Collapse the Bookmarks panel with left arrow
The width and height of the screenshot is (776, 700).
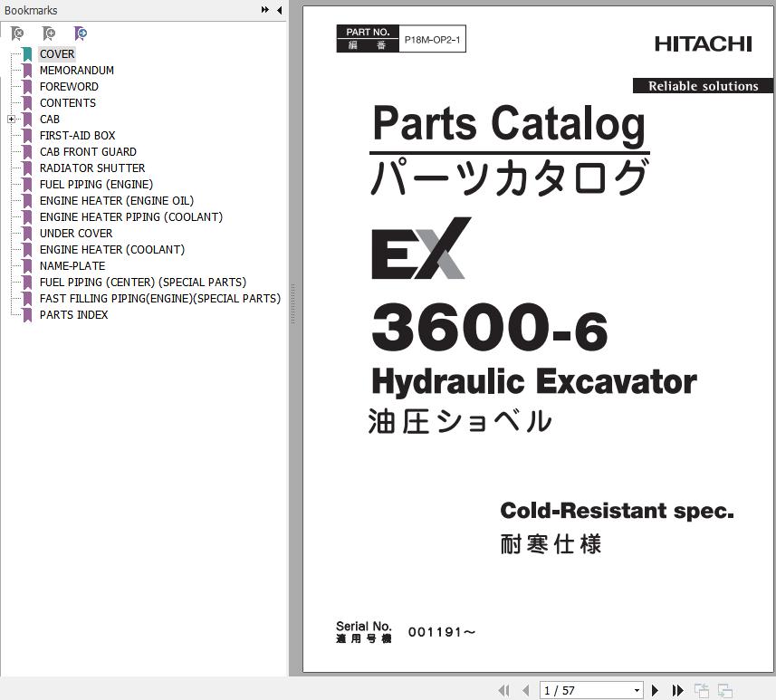coord(280,10)
